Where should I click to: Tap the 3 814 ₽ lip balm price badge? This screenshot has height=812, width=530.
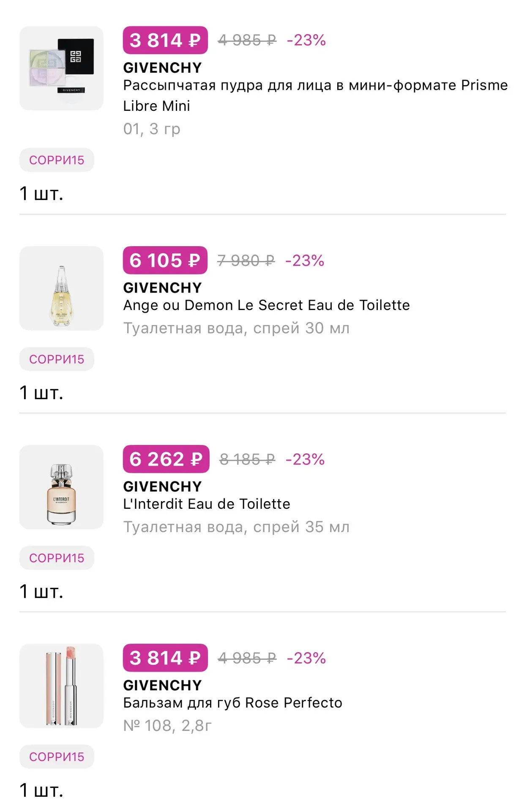(x=165, y=658)
